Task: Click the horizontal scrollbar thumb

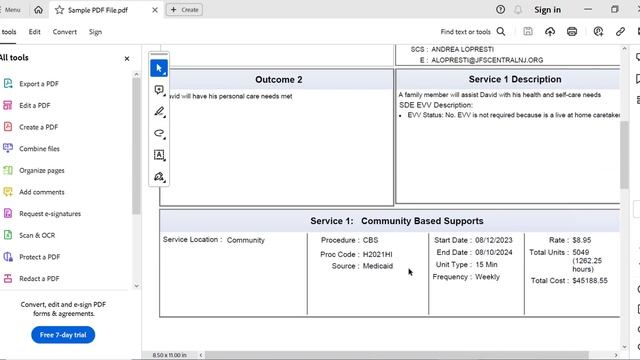Action: point(396,355)
